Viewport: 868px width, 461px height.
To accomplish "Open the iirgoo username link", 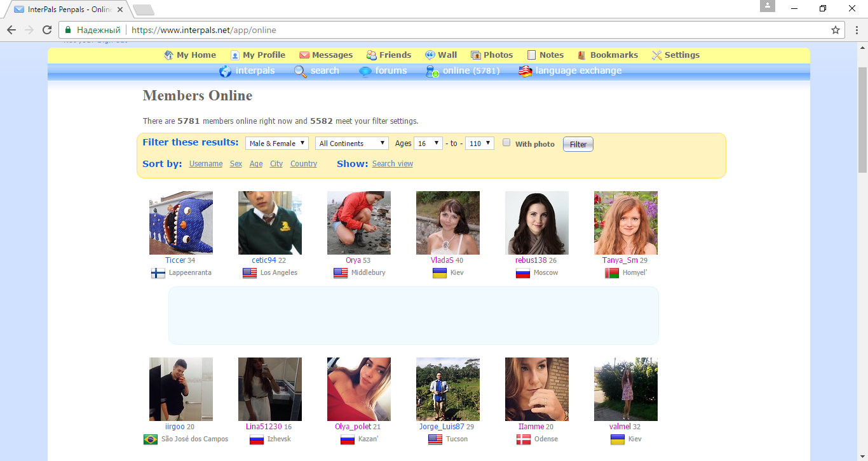I will point(175,427).
